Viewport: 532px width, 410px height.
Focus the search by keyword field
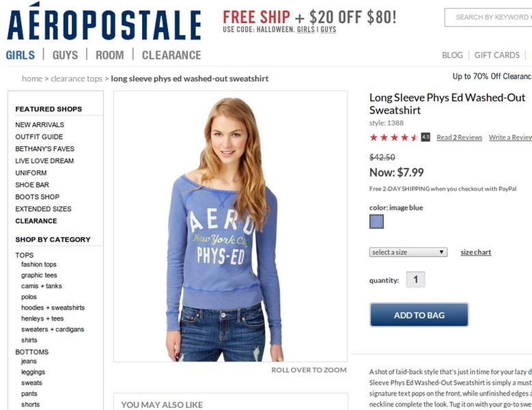[x=490, y=17]
